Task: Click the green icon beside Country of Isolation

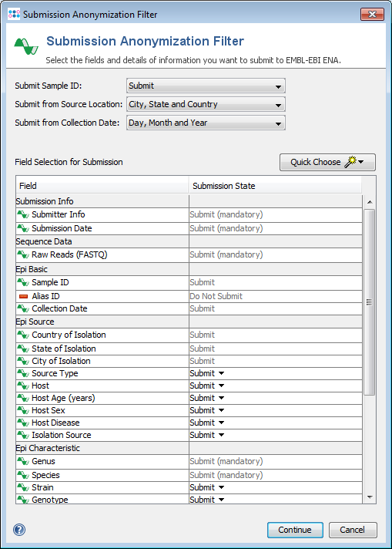Action: (x=23, y=335)
